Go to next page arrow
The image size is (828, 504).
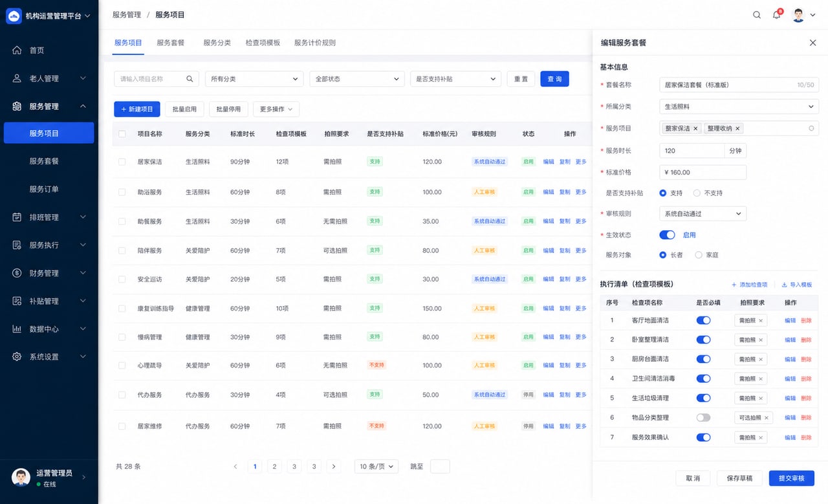334,466
